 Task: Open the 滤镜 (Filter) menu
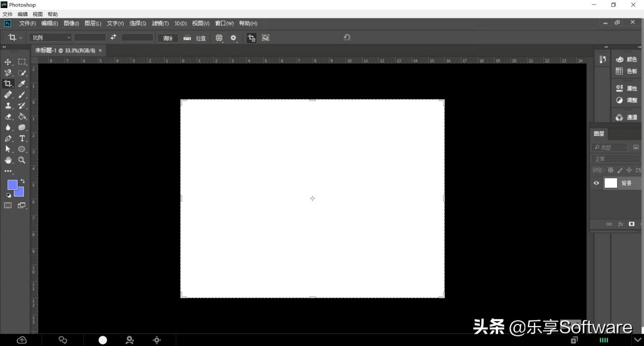coord(159,23)
